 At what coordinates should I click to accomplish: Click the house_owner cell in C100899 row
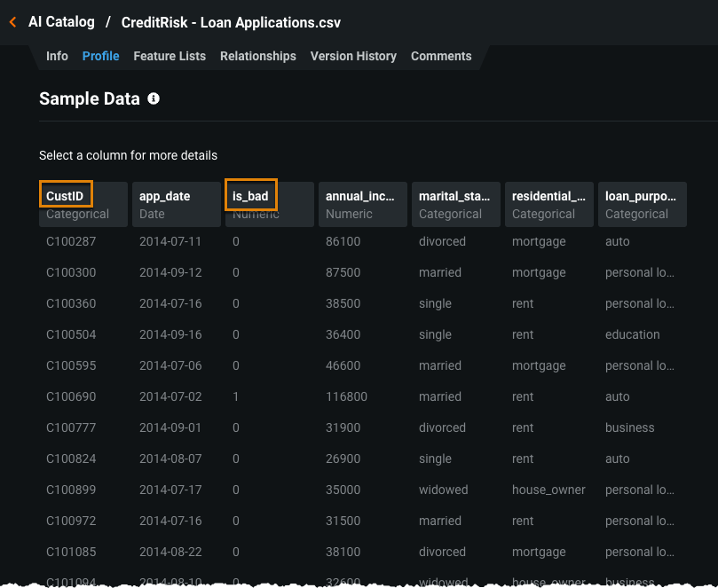[548, 490]
